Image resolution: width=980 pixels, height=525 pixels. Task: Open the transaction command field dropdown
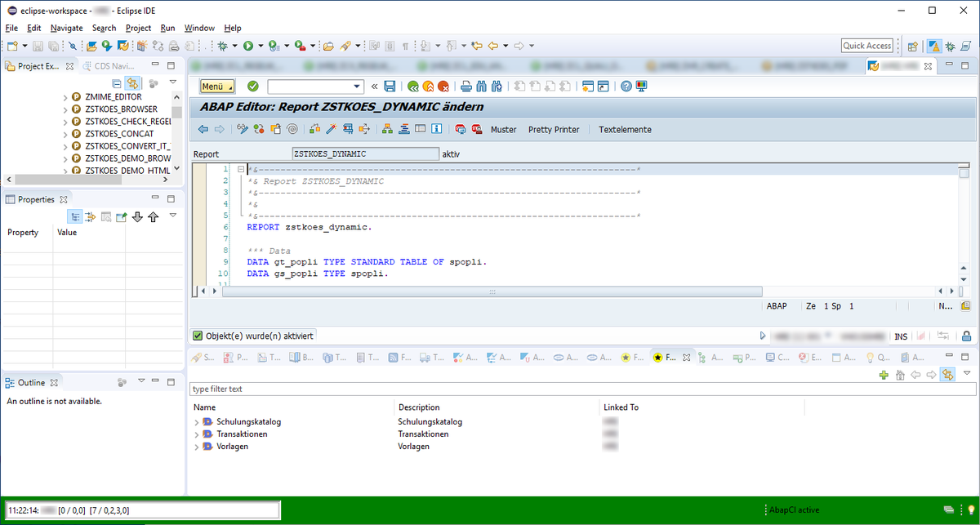357,87
